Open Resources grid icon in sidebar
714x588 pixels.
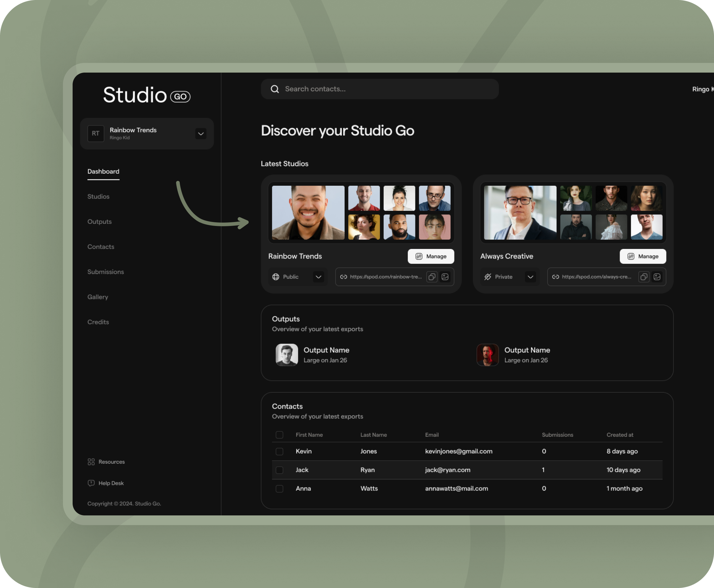(91, 462)
